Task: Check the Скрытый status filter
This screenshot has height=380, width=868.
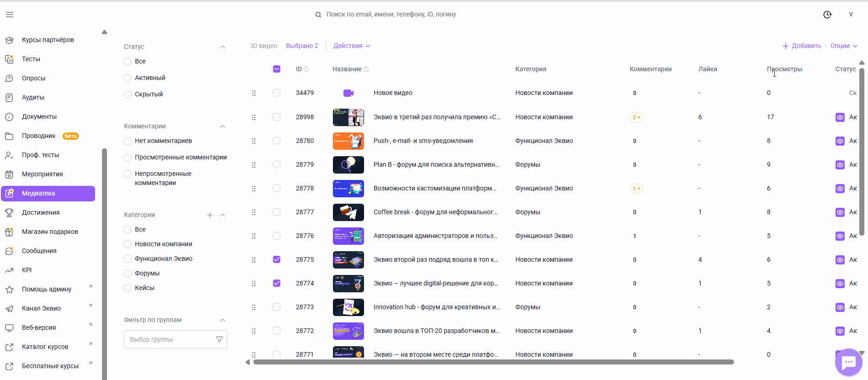Action: pos(128,95)
